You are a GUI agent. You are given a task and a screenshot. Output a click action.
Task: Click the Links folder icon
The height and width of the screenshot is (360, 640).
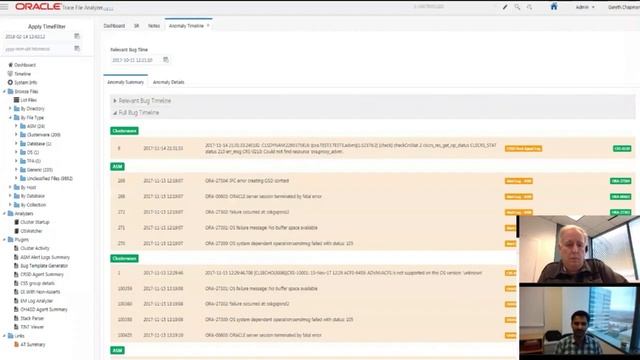click(11, 336)
